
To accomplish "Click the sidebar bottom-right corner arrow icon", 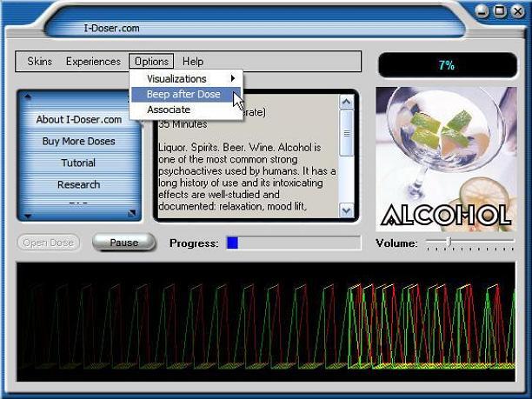I will [131, 213].
